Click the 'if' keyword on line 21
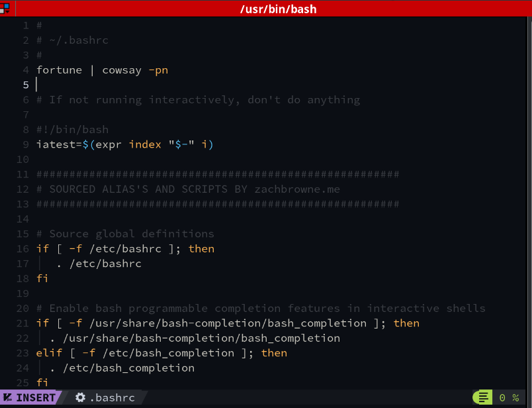The image size is (532, 408). pyautogui.click(x=42, y=323)
